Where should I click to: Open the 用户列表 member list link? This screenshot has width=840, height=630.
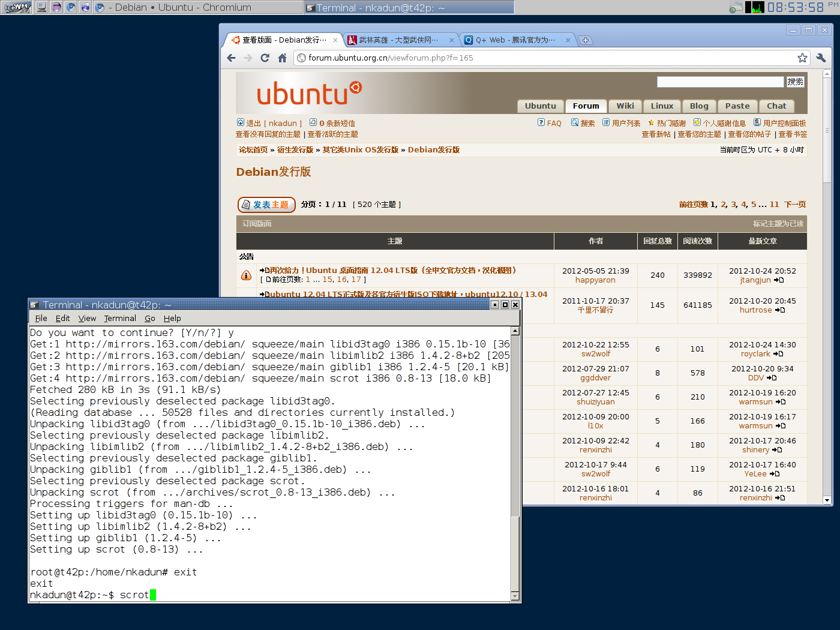tap(622, 123)
